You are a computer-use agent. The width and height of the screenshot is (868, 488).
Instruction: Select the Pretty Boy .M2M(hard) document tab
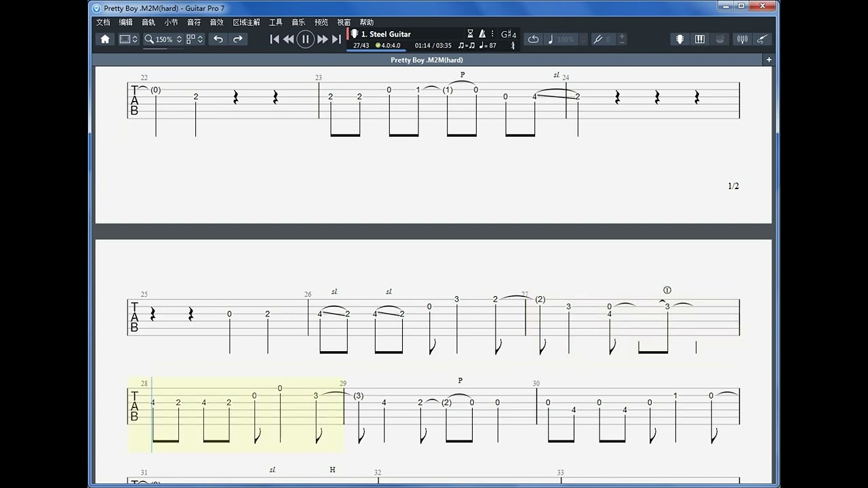point(427,60)
